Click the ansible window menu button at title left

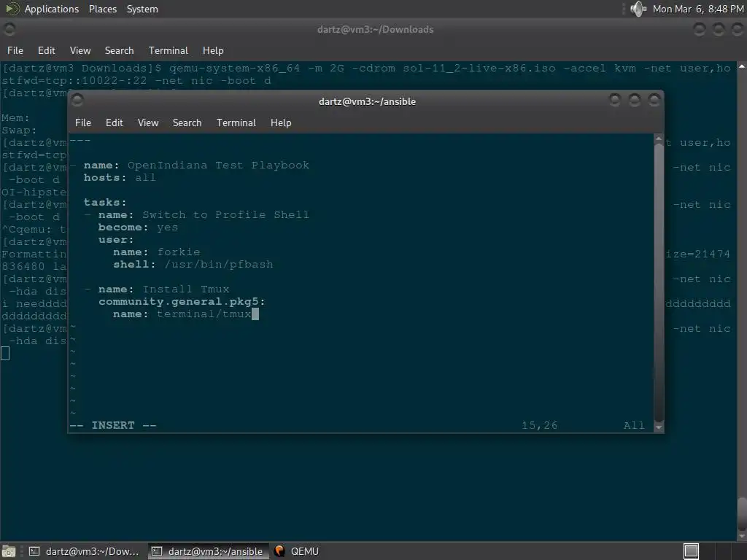(77, 100)
